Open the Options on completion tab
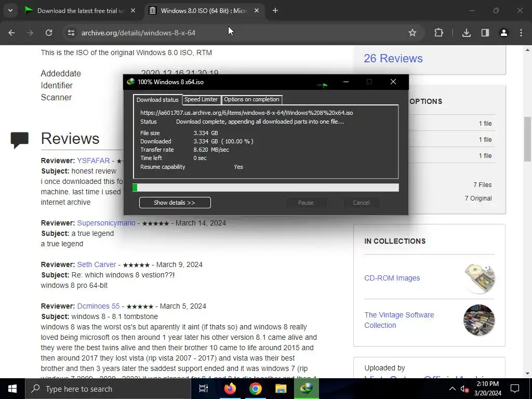 pos(251,99)
